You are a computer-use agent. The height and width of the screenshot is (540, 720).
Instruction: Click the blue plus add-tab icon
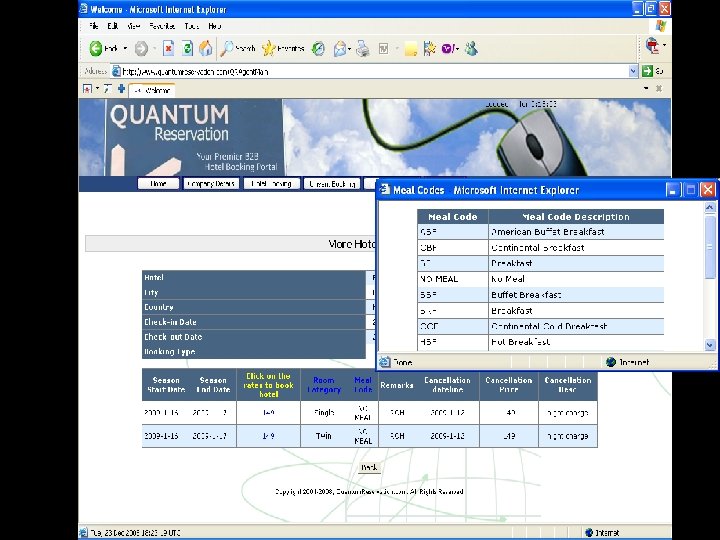pyautogui.click(x=121, y=89)
